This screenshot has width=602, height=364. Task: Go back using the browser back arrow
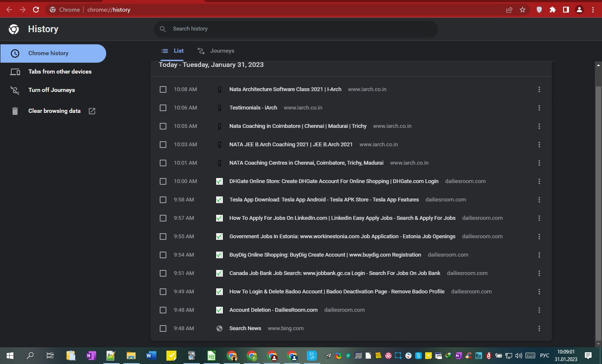point(9,10)
